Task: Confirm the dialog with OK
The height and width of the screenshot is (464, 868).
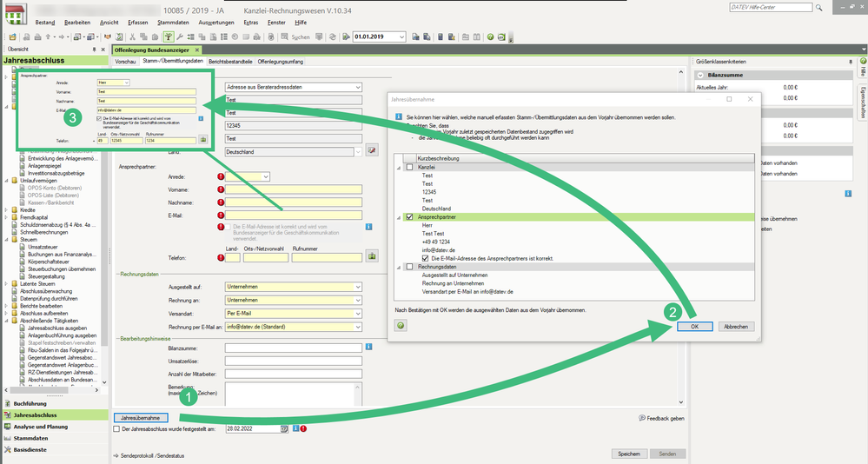Action: (x=694, y=326)
